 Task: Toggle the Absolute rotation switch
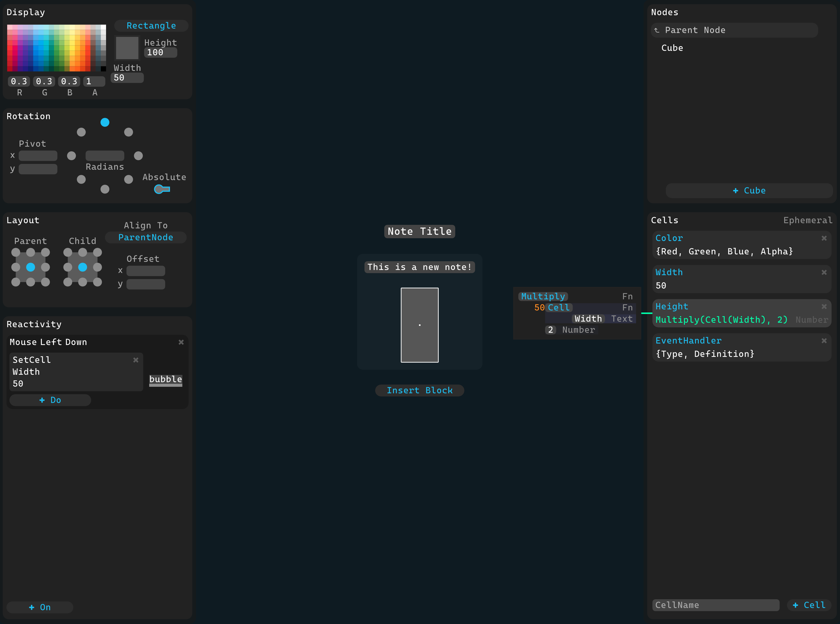click(162, 189)
